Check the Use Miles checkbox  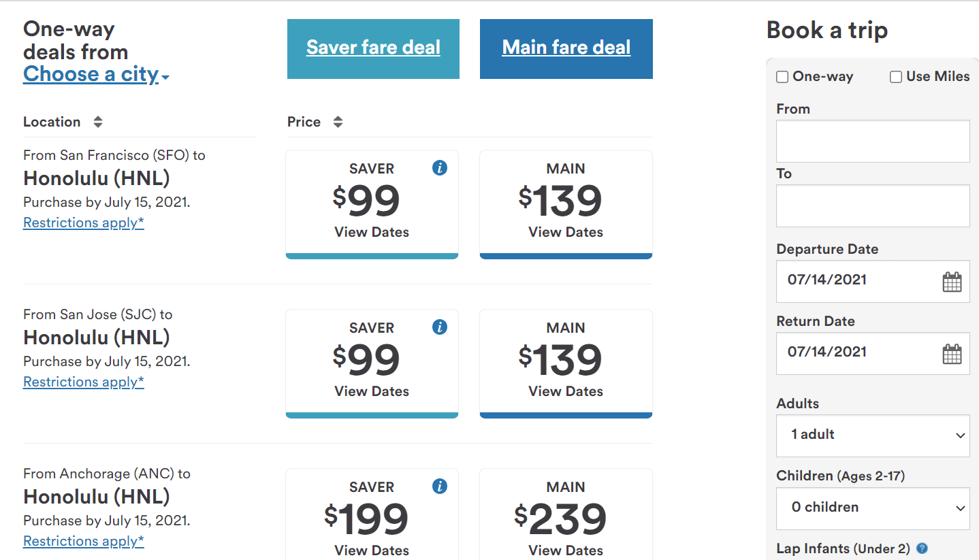[x=896, y=77]
